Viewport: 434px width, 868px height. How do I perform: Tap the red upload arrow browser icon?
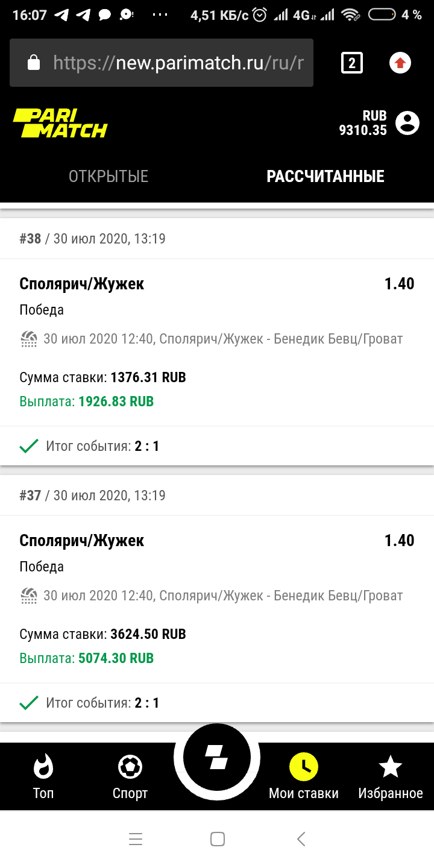400,63
